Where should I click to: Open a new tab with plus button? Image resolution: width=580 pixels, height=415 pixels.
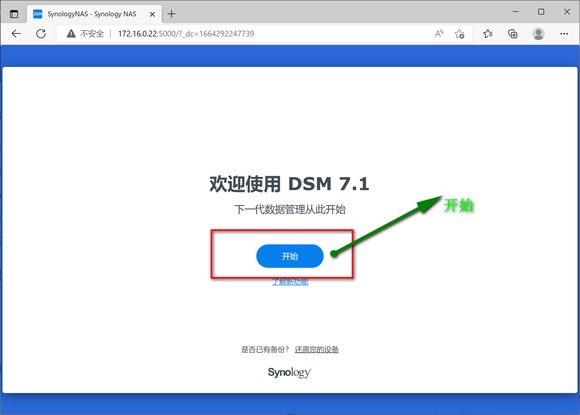pos(171,14)
